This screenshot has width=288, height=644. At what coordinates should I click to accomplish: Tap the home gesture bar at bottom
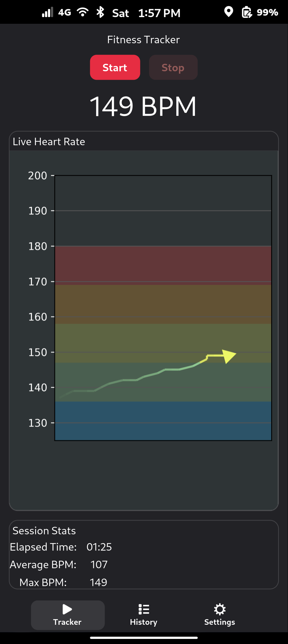point(144,638)
